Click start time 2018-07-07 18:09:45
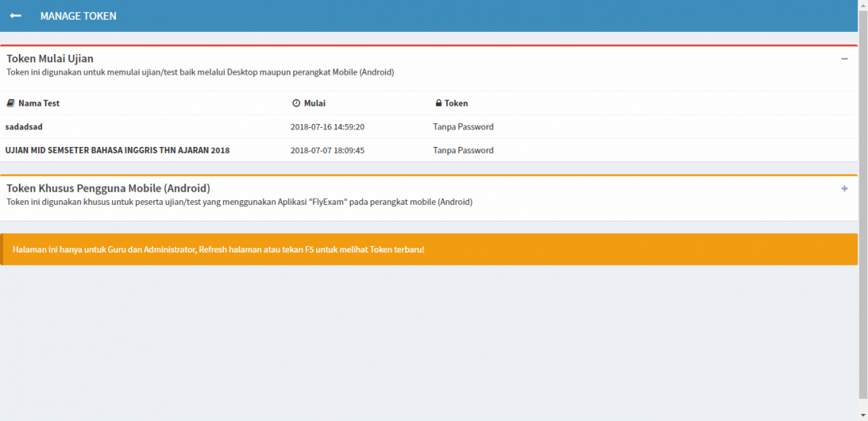The image size is (868, 421). 327,151
